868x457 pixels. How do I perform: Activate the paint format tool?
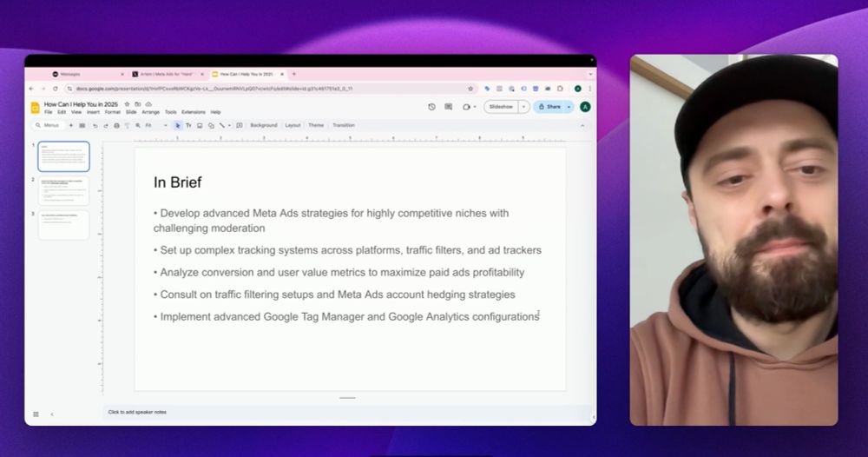(128, 126)
